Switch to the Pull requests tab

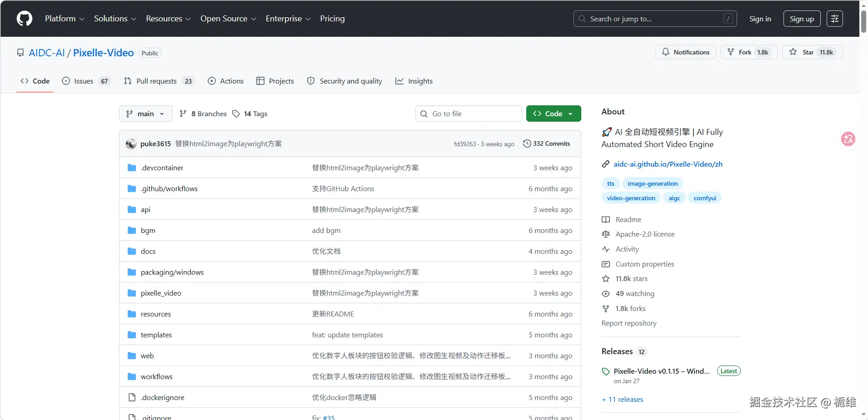159,81
